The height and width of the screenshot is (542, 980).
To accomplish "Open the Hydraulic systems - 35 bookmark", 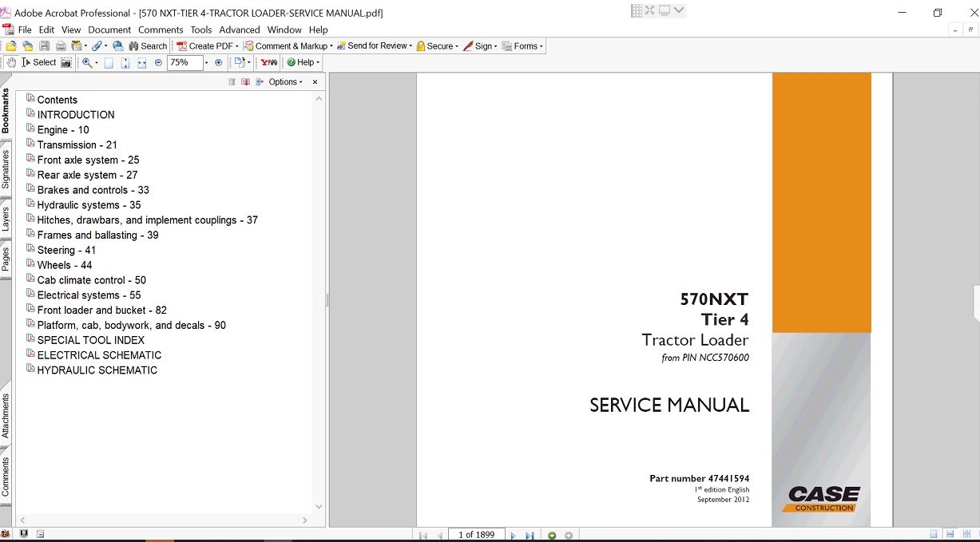I will (x=89, y=205).
